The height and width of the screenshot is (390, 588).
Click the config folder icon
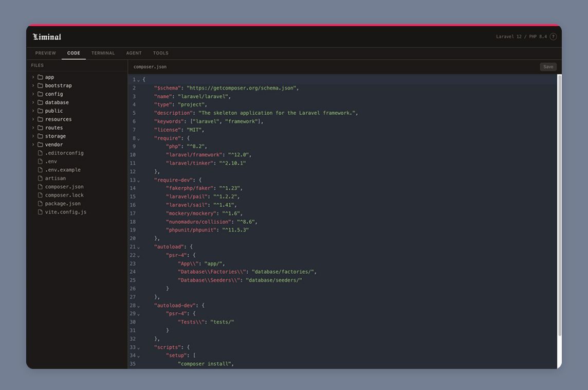(x=40, y=94)
